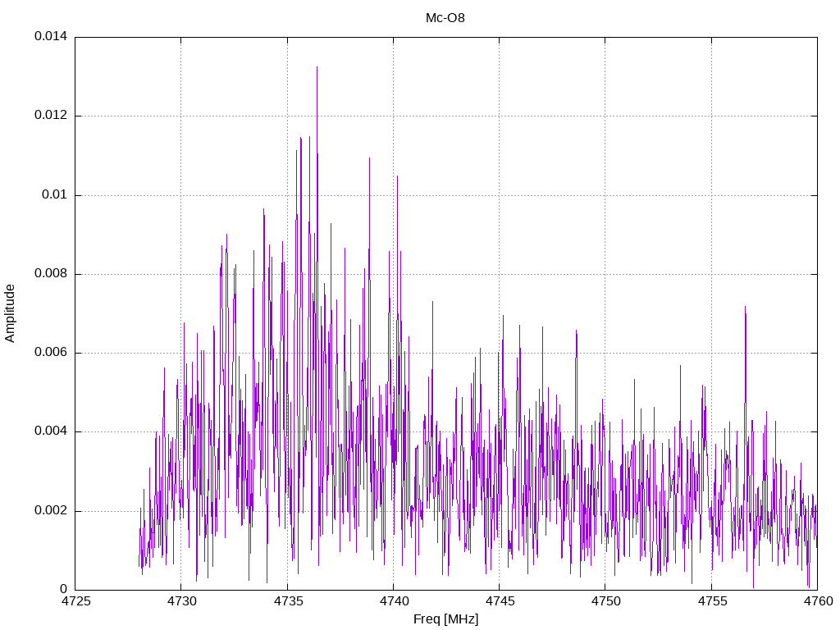Click x-axis tick label 4755

(712, 601)
